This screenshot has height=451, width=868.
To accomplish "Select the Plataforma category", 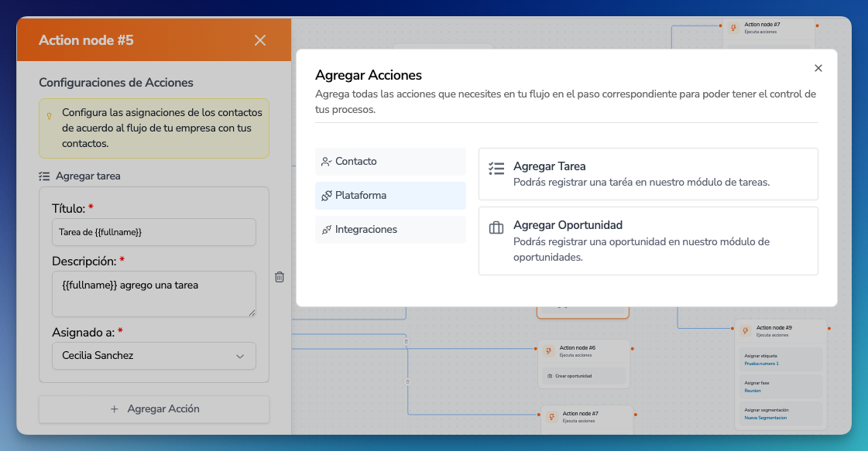I will (390, 196).
